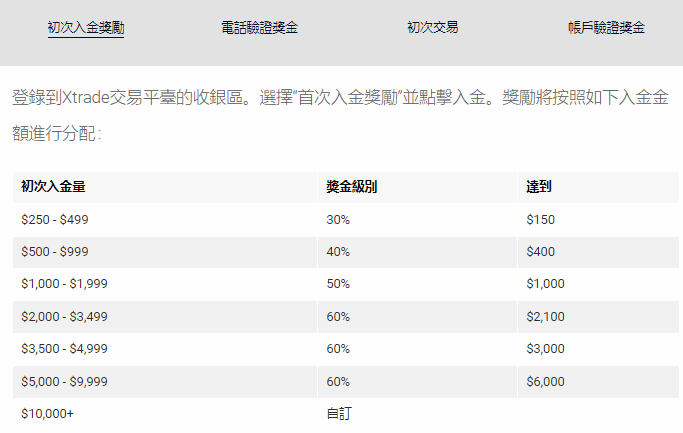Click the Xtrade cashier instructions paragraph
This screenshot has width=683, height=433.
tap(340, 115)
